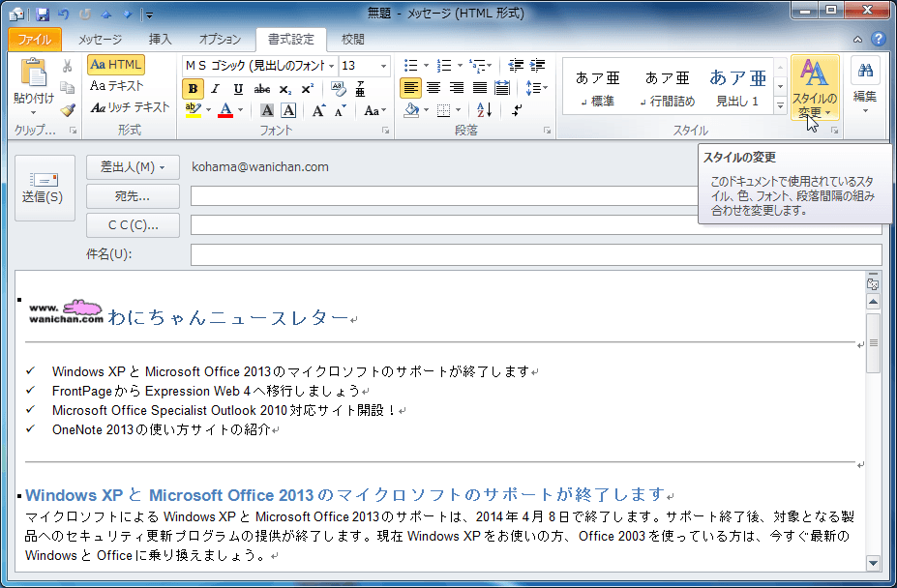Switch to the 挿入 tab
The image size is (897, 588).
coord(161,39)
